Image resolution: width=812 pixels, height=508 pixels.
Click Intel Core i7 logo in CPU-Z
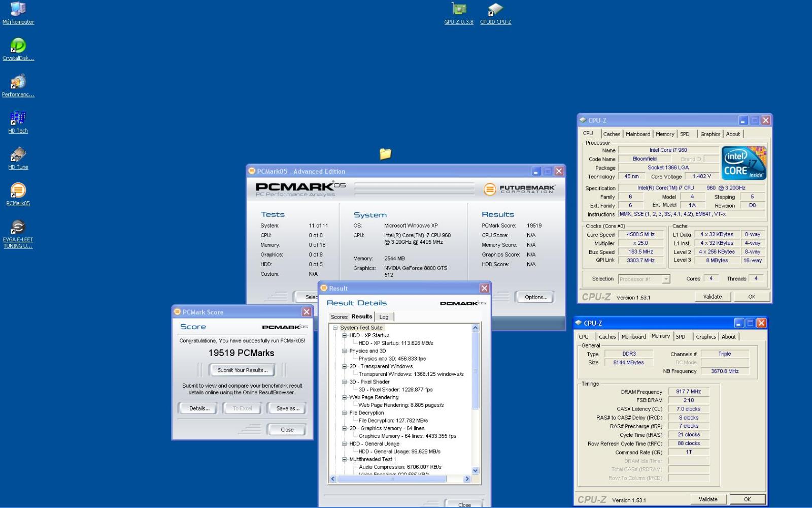(744, 163)
